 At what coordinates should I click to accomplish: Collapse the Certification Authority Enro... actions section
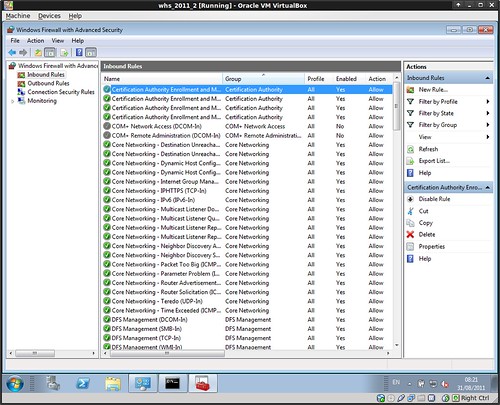point(488,188)
